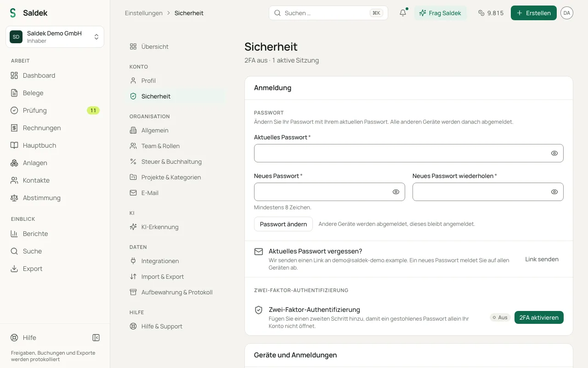Open Prüfung with 11 pending items
This screenshot has height=368, width=588.
[55, 110]
